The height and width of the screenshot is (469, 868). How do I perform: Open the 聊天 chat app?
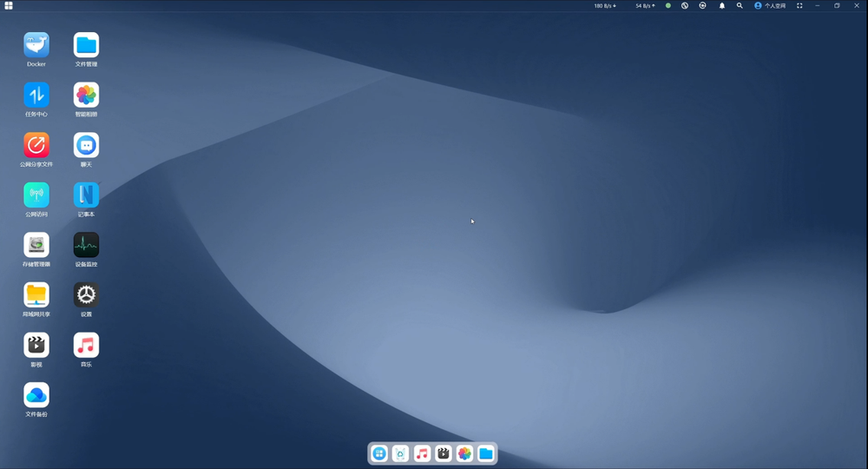click(86, 145)
